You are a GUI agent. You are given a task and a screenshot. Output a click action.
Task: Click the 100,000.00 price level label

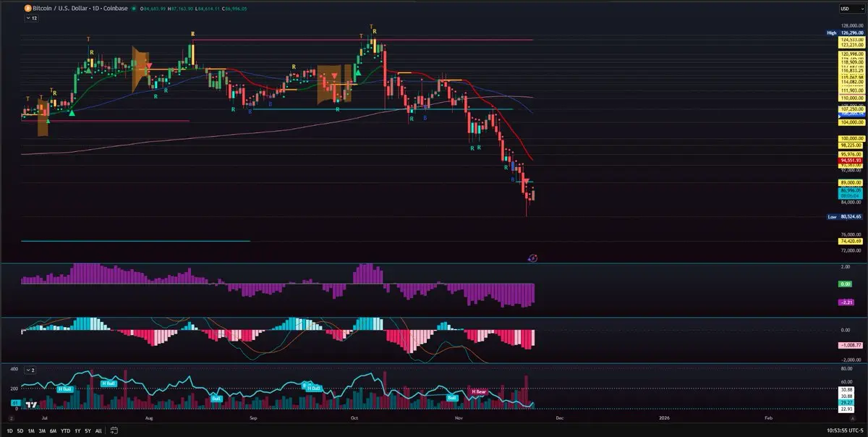[852, 137]
